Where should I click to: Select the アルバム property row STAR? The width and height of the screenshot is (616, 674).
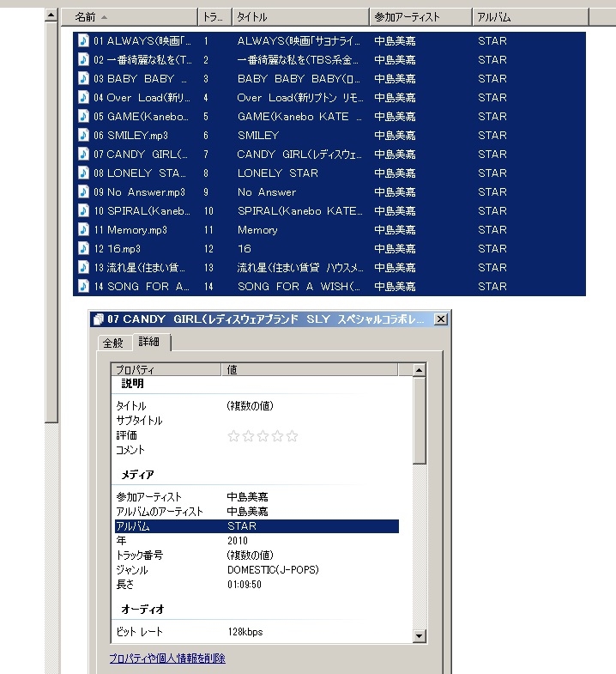click(257, 526)
